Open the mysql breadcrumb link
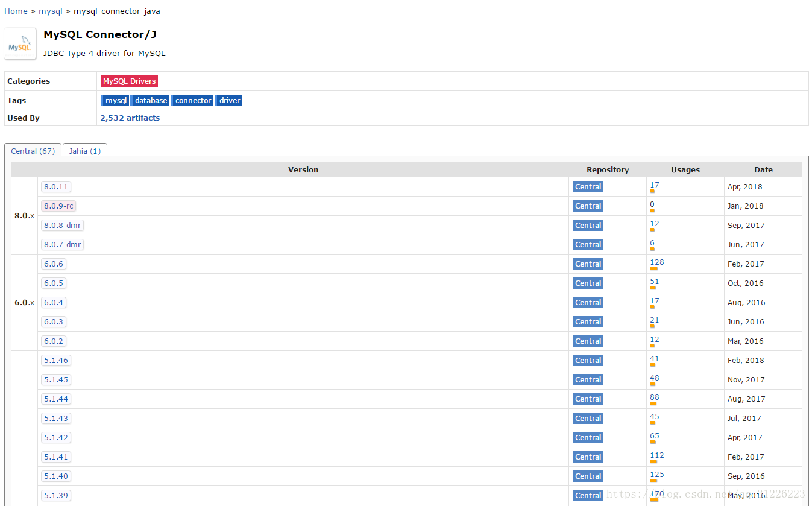Viewport: 812px width, 506px height. pyautogui.click(x=51, y=11)
